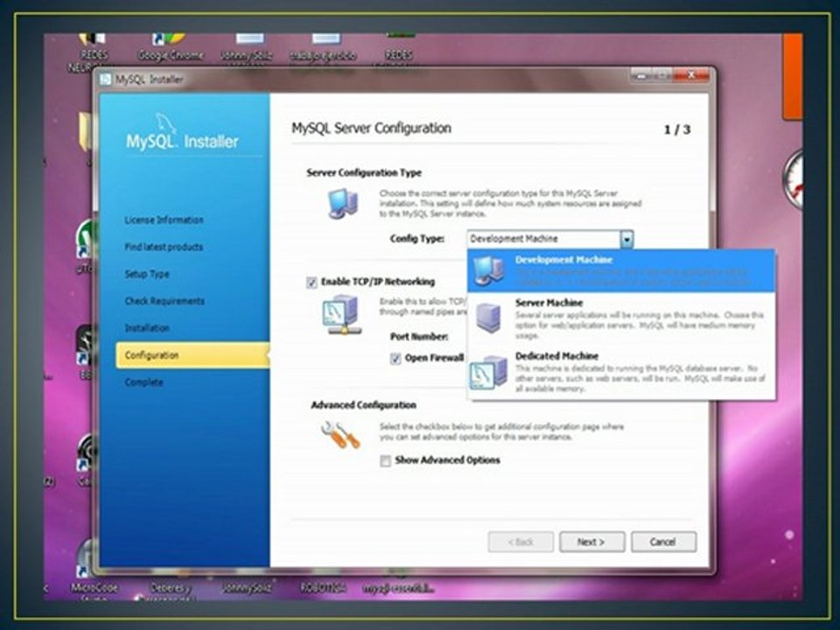The height and width of the screenshot is (630, 840).
Task: Select Development Machine from the list
Action: pos(621,271)
